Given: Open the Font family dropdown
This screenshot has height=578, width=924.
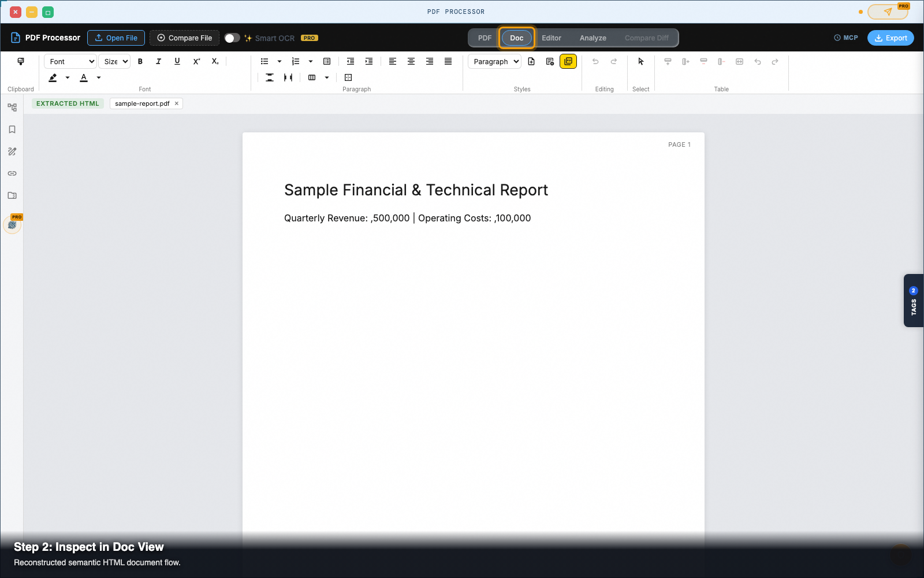Looking at the screenshot, I should coord(70,61).
